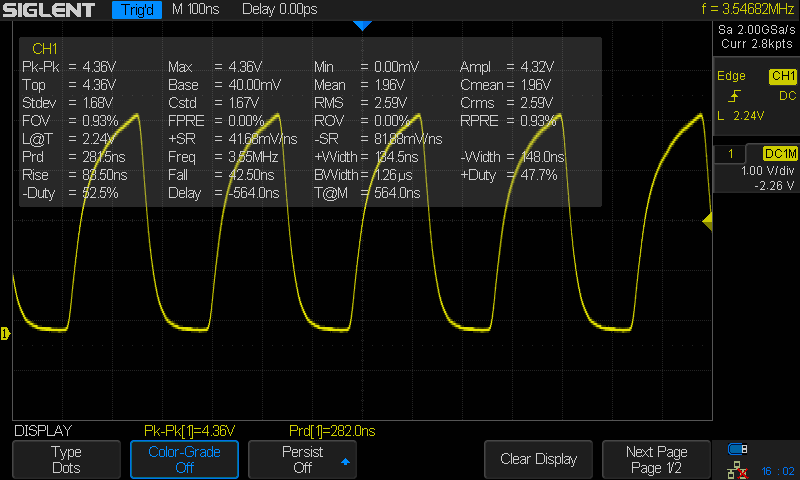The width and height of the screenshot is (800, 480).
Task: Go to Next Page of display menu
Action: pyautogui.click(x=656, y=459)
